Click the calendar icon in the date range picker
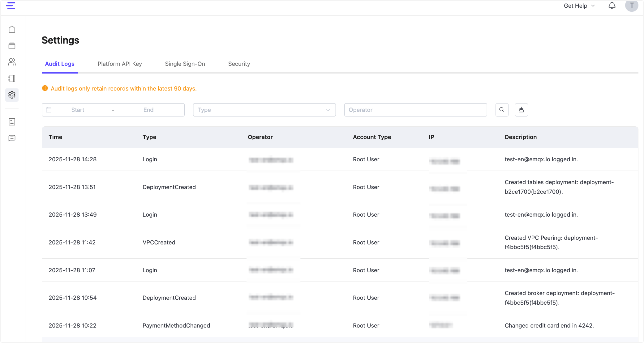The image size is (644, 343). click(49, 110)
